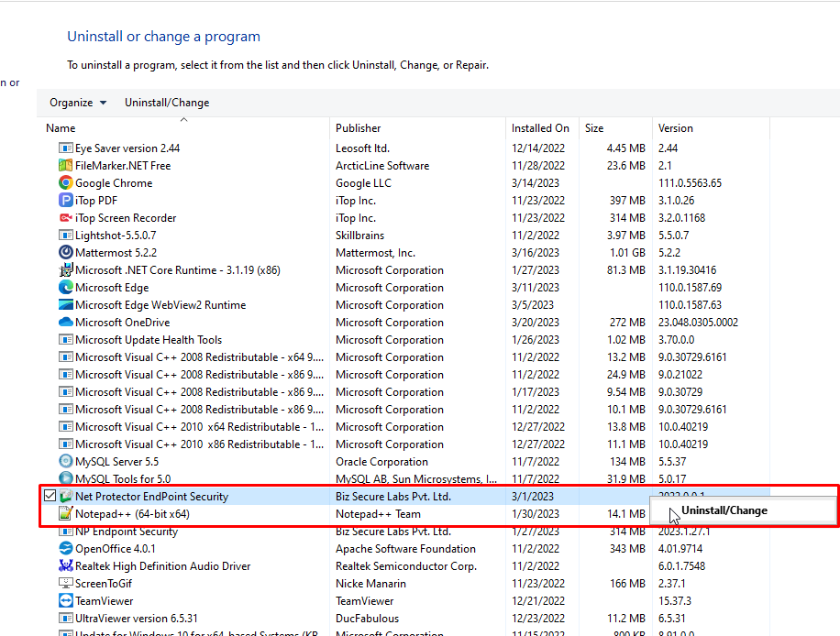Sort the list by Name column header
Screen dimensions: 840x636
61,128
